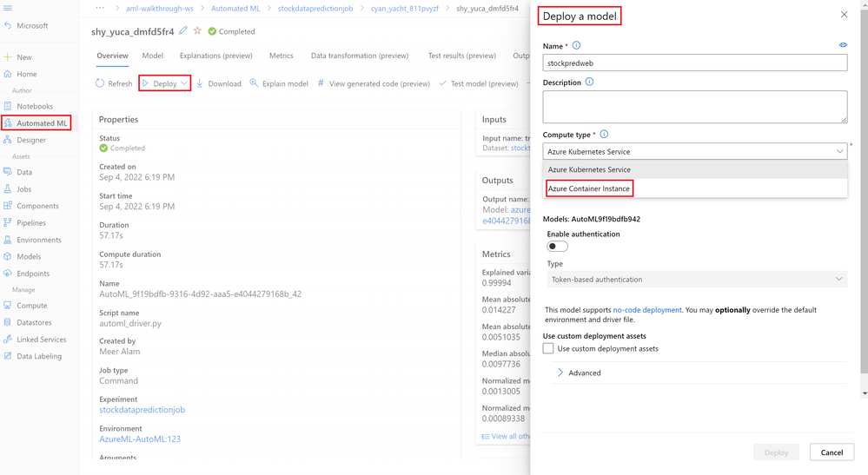Switch to the Overview tab
This screenshot has width=868, height=475.
point(112,56)
